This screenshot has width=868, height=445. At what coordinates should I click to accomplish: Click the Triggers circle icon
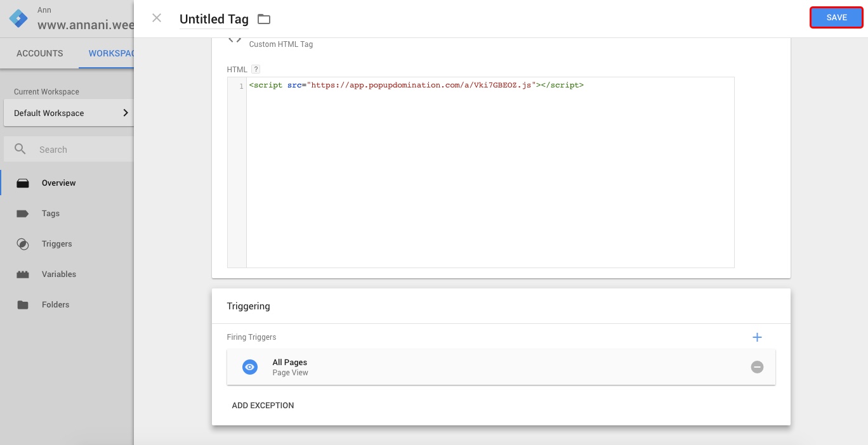coord(23,244)
